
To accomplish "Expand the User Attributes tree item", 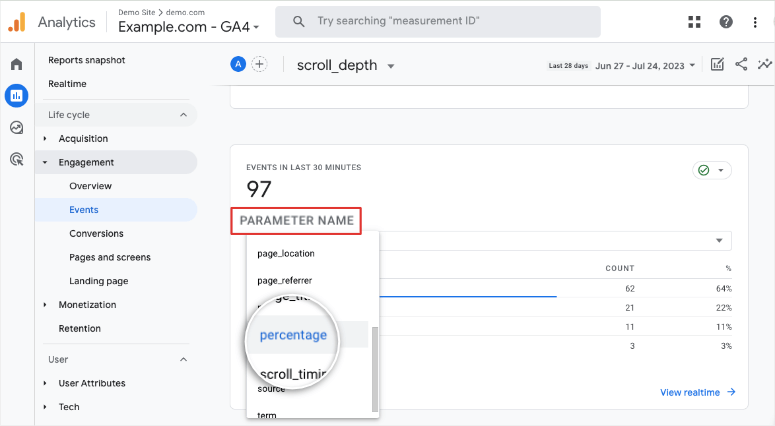I will pyautogui.click(x=45, y=383).
